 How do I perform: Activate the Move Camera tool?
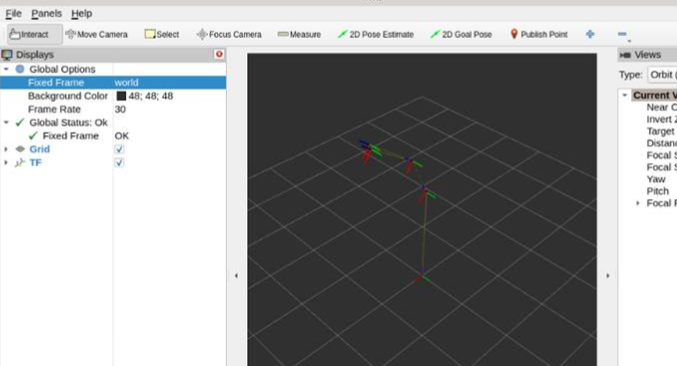coord(96,34)
